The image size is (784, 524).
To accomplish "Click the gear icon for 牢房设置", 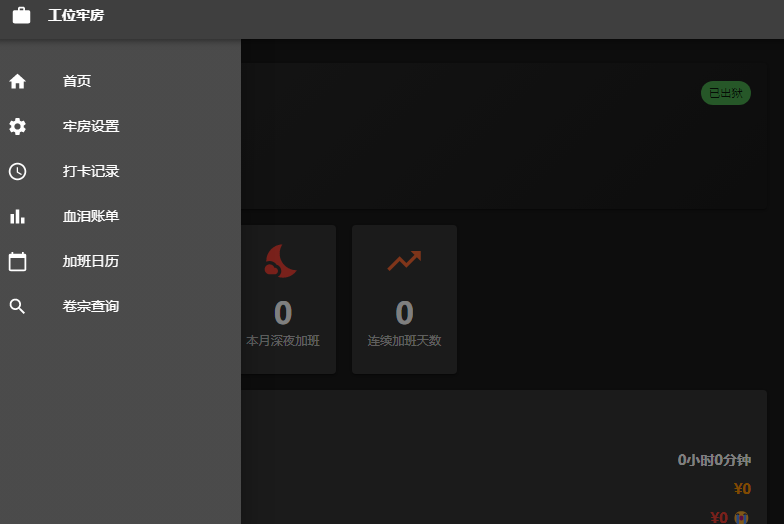I will (18, 126).
